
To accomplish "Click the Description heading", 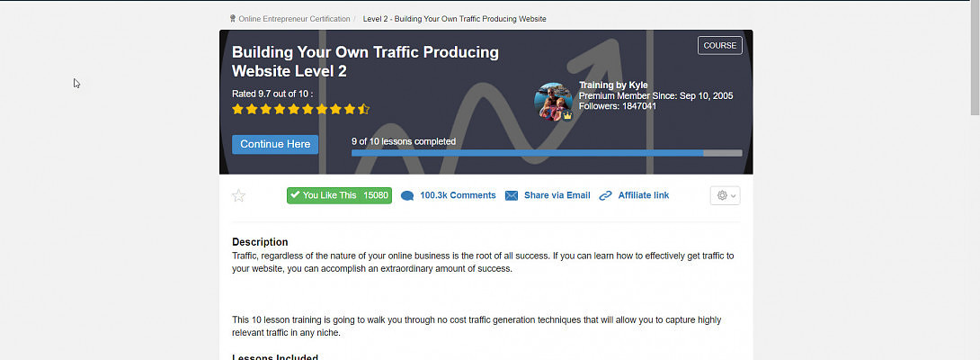I will tap(260, 242).
